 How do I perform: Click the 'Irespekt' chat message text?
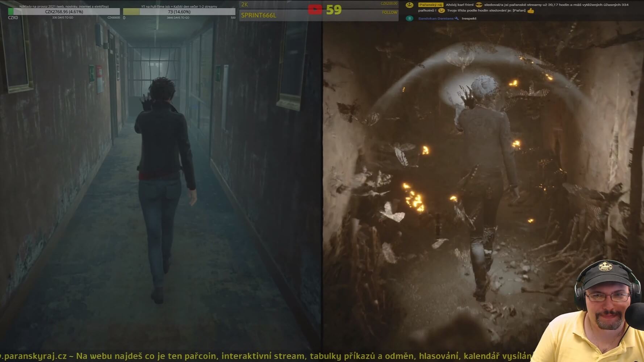coord(469,18)
